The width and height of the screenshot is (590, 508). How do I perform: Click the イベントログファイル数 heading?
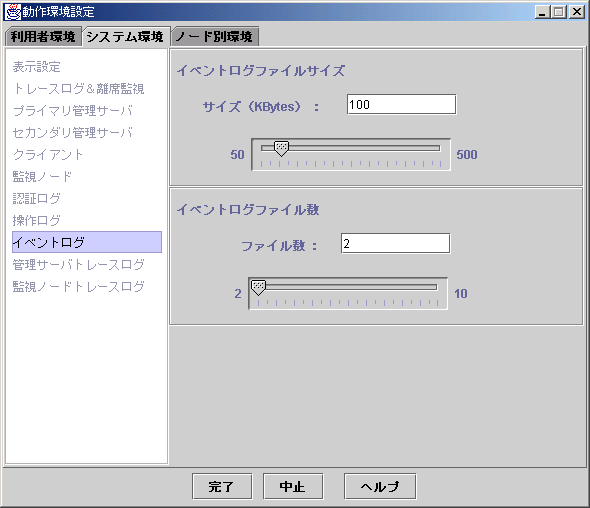[248, 210]
